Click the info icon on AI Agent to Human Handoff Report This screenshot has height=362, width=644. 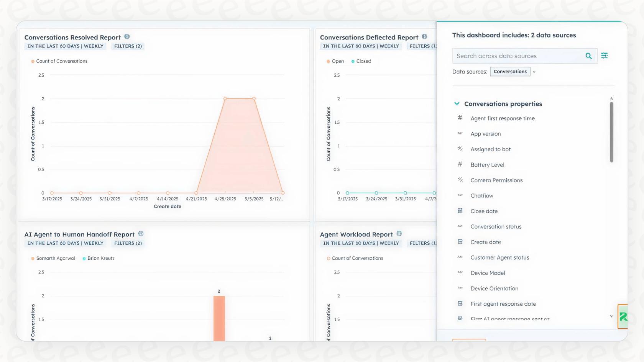[x=141, y=234]
